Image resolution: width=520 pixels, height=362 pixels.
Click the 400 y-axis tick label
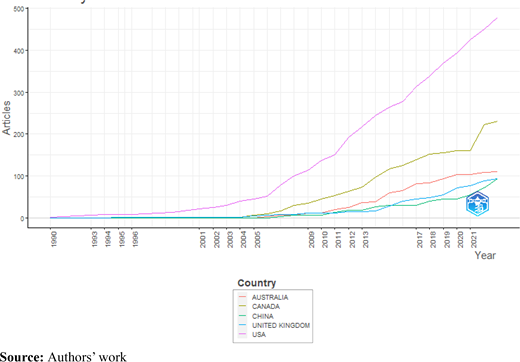(19, 51)
